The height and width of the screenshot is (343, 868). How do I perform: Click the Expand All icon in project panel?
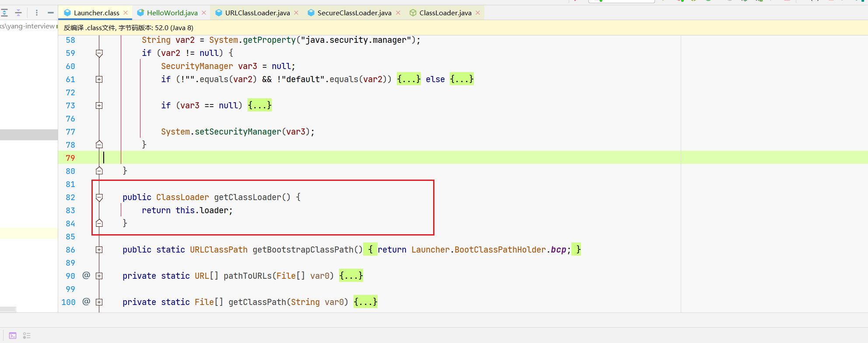pyautogui.click(x=4, y=13)
